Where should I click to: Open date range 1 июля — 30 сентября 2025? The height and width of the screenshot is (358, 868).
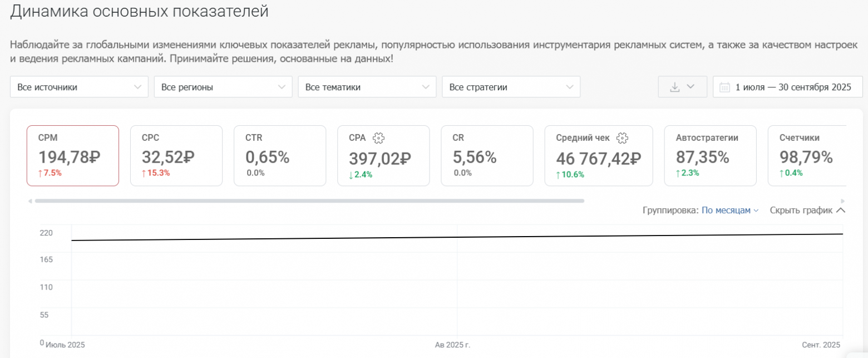click(788, 87)
